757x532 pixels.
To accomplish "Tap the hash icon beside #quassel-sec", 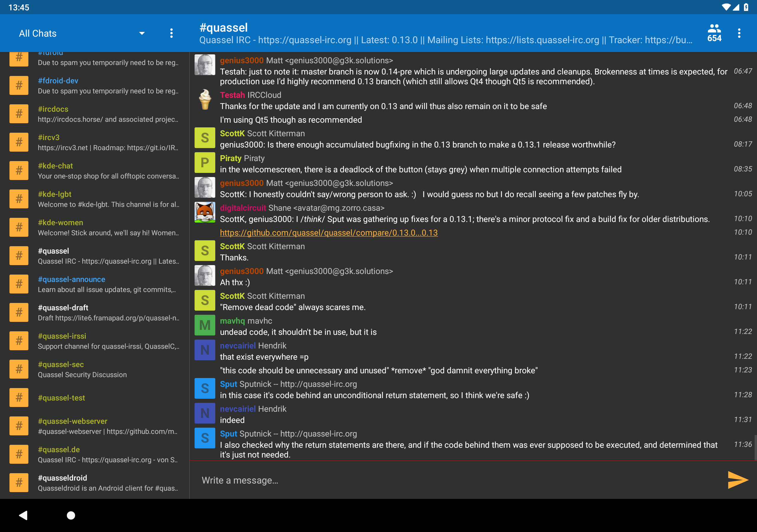I will coord(19,369).
